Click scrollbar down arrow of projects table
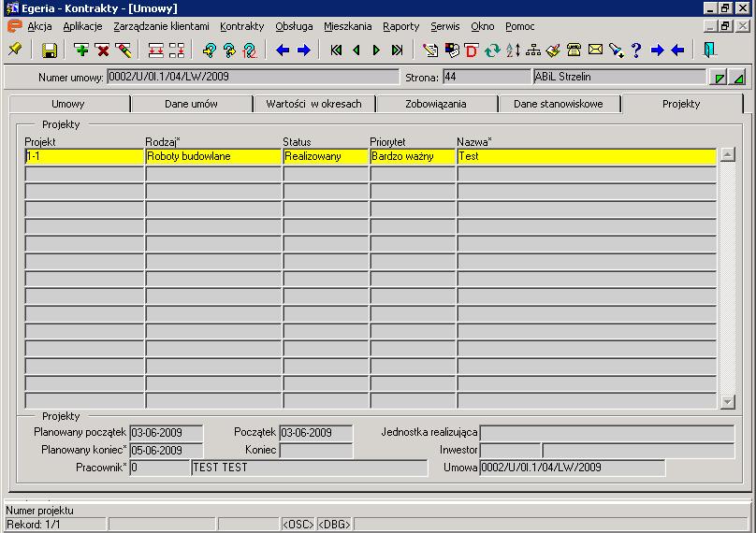The width and height of the screenshot is (756, 533). 728,401
